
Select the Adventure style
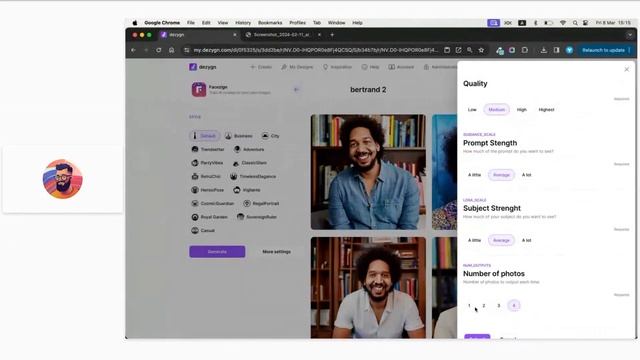click(249, 149)
